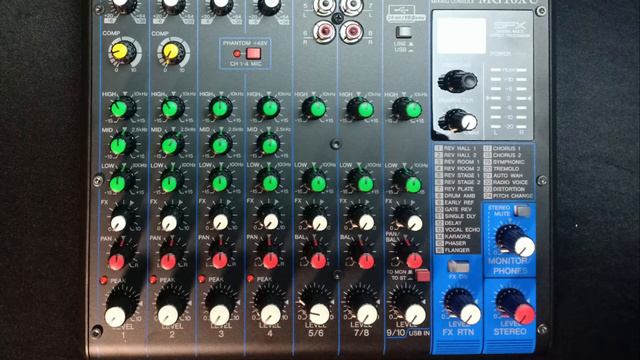Set channel 5/6 LOW EQ knob
Viewport: 640px width, 360px height.
point(316,183)
